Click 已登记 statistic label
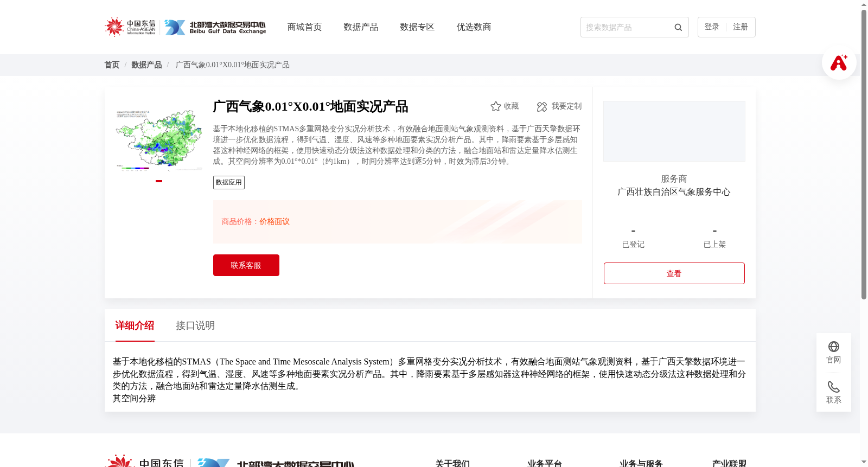The height and width of the screenshot is (467, 868). pyautogui.click(x=633, y=245)
